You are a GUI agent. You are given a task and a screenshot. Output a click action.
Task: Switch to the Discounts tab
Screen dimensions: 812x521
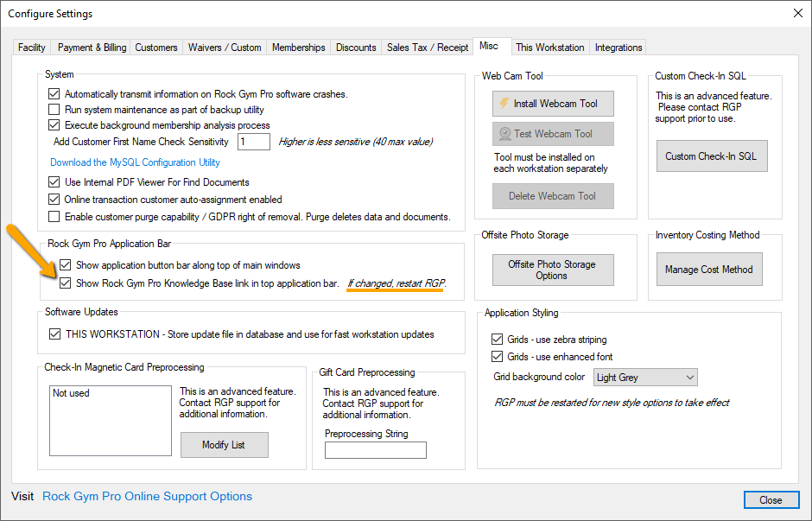pos(356,48)
